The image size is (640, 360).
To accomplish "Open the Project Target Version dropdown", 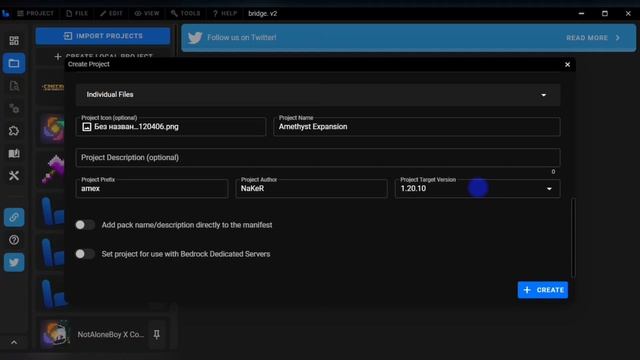I will pyautogui.click(x=478, y=189).
